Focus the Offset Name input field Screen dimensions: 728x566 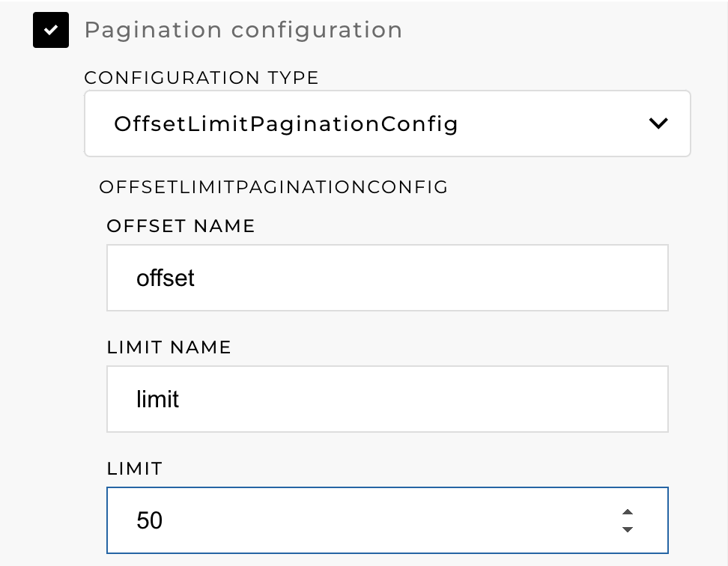(387, 278)
